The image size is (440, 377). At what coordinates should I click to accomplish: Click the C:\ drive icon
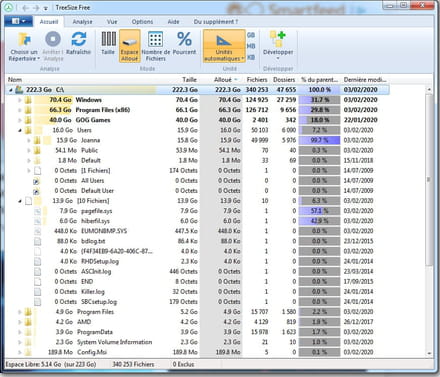coord(19,90)
